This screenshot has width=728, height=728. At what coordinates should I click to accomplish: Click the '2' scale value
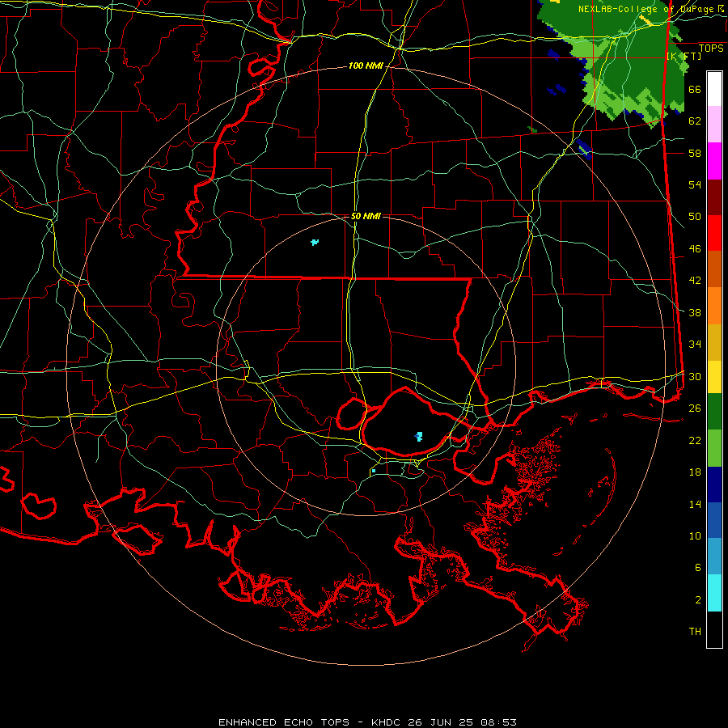point(698,599)
